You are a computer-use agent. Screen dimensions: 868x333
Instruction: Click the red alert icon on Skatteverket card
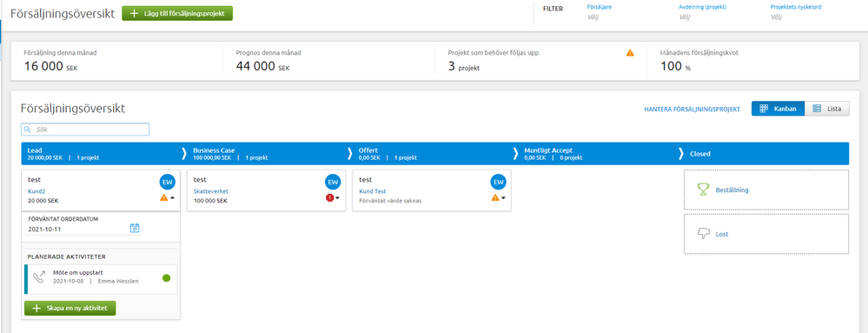[330, 197]
